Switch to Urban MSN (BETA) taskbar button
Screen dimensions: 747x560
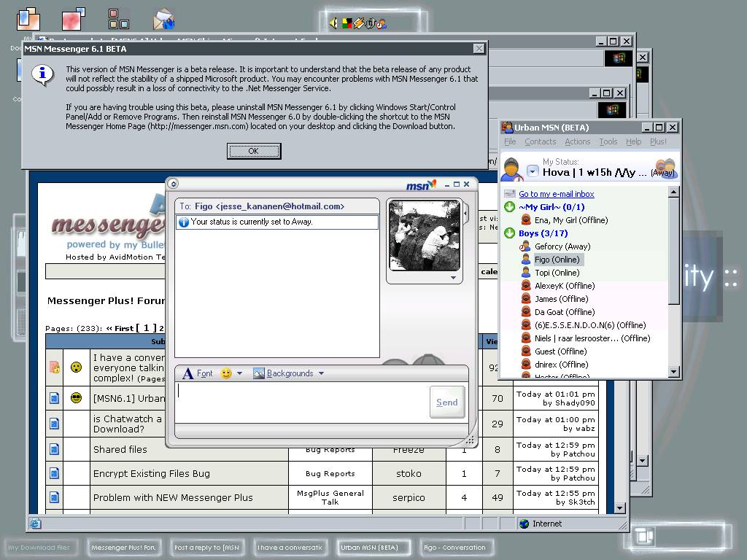[x=369, y=547]
